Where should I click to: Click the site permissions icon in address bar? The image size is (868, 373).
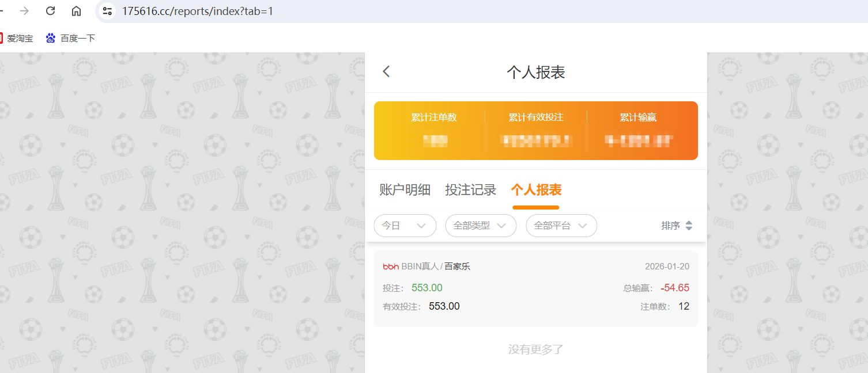click(x=107, y=10)
